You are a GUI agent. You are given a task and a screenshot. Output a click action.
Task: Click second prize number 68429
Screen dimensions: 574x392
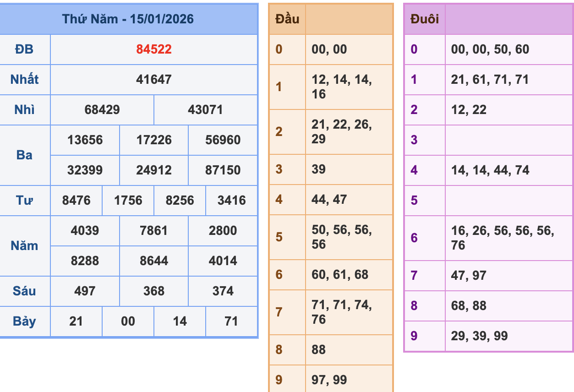101,109
